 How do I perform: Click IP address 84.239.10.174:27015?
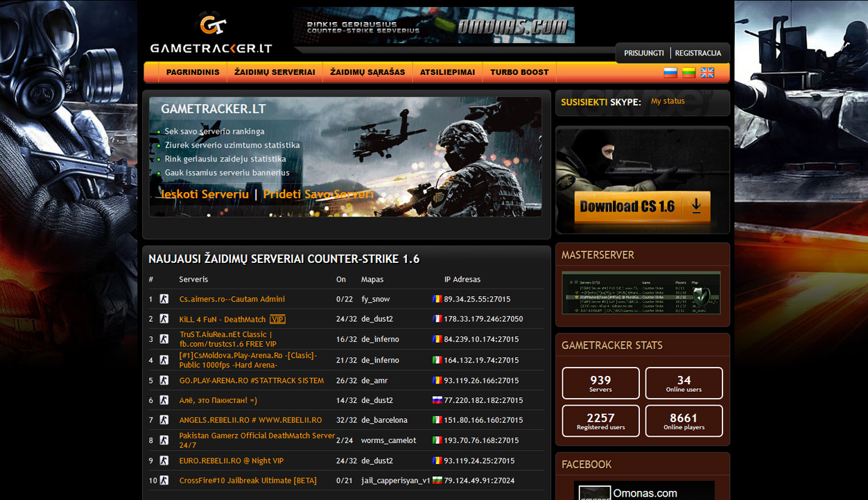pos(481,339)
